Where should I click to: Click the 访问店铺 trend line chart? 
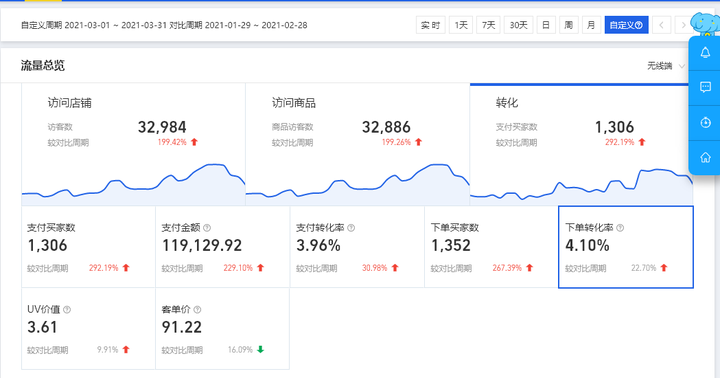pyautogui.click(x=133, y=184)
